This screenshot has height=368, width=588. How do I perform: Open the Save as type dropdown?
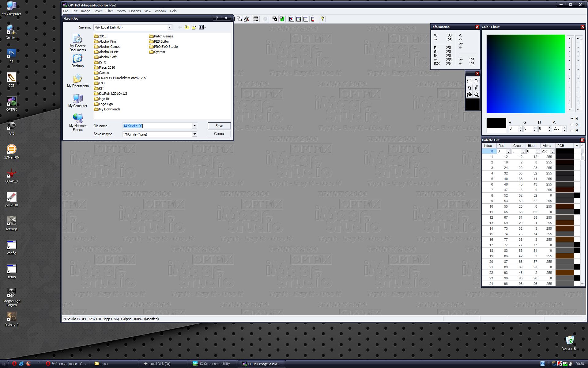coord(194,134)
